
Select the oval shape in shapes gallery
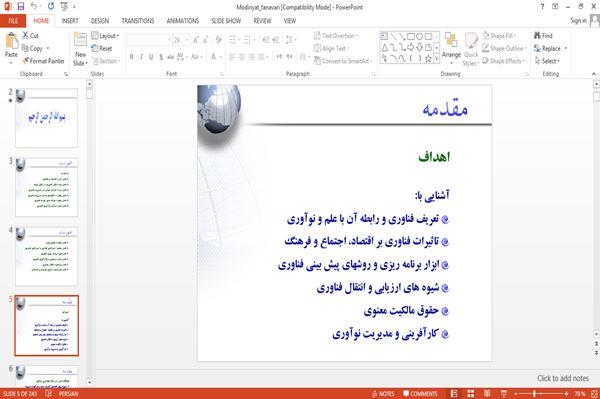click(x=420, y=36)
